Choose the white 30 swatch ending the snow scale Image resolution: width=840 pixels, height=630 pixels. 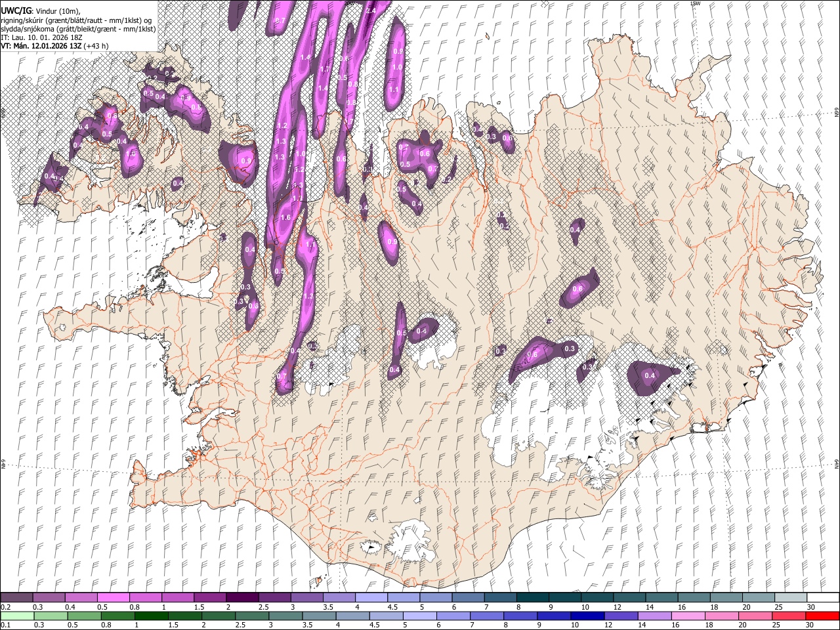tap(822, 597)
